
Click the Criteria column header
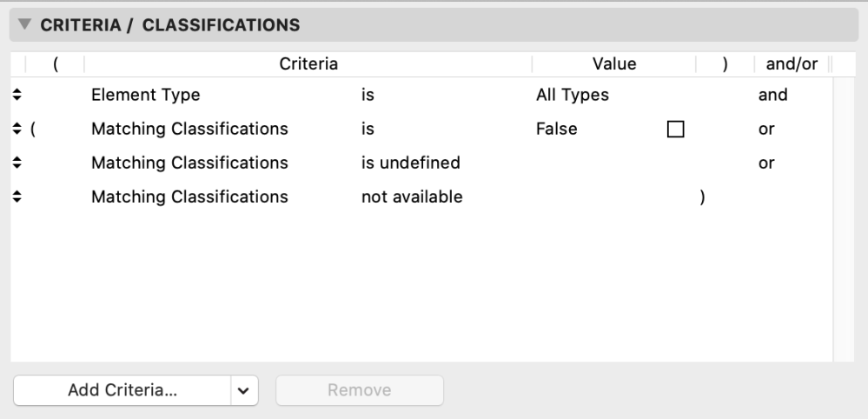click(x=308, y=64)
